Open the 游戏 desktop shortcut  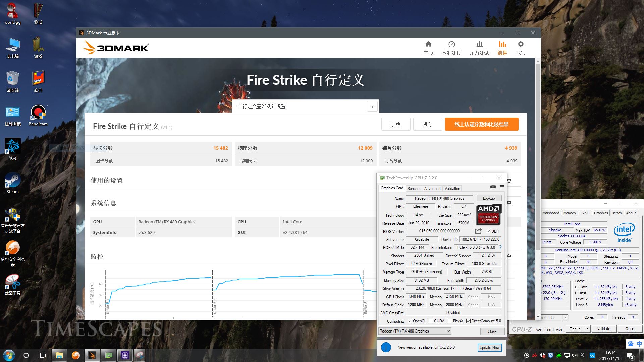pos(38,47)
